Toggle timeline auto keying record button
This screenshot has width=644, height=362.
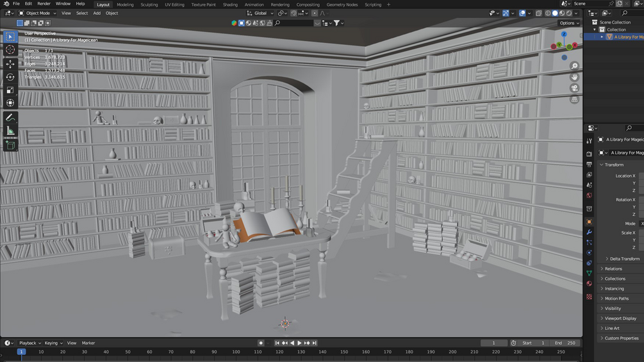261,343
